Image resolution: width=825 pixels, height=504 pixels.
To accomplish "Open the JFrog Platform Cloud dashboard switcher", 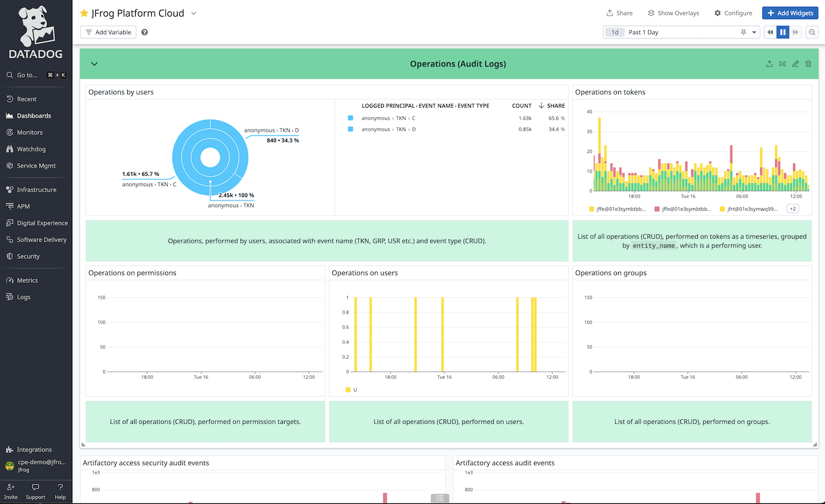I will click(x=193, y=13).
